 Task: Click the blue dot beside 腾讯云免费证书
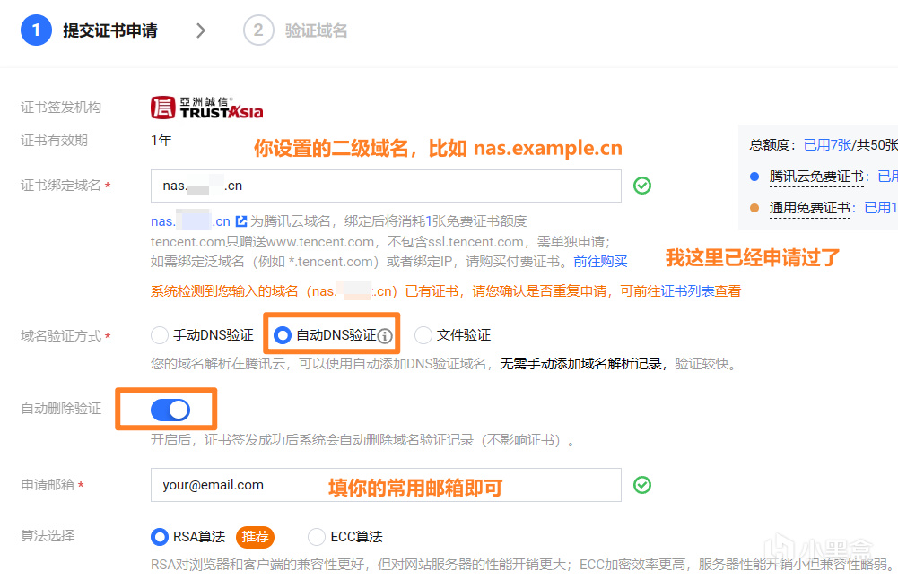pos(755,175)
